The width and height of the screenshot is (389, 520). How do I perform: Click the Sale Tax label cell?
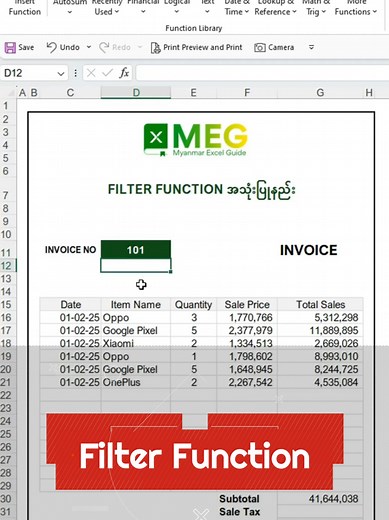click(247, 512)
